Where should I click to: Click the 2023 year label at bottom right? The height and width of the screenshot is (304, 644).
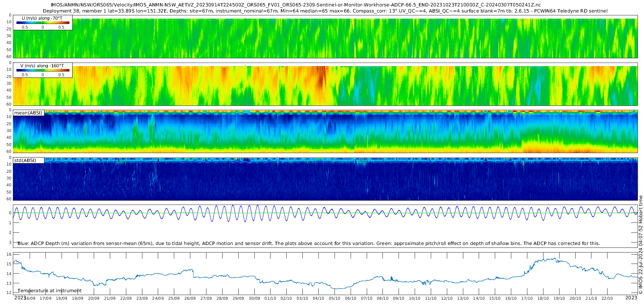pos(631,298)
